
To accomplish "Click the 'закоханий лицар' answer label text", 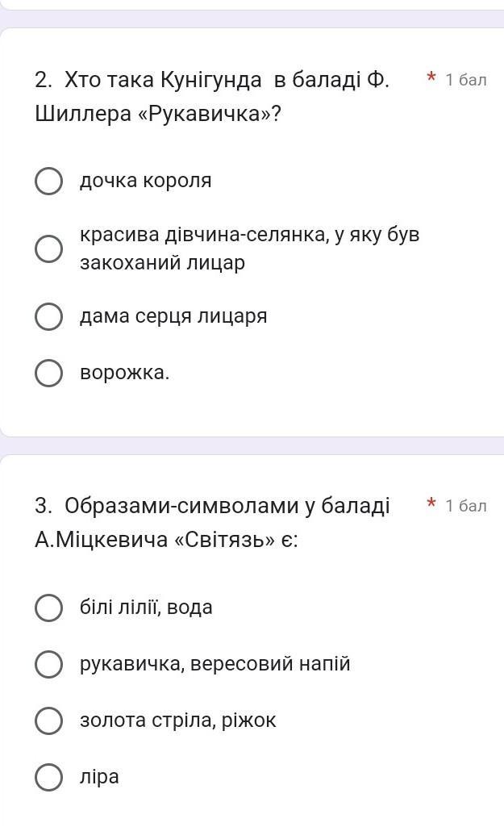I will [x=162, y=262].
